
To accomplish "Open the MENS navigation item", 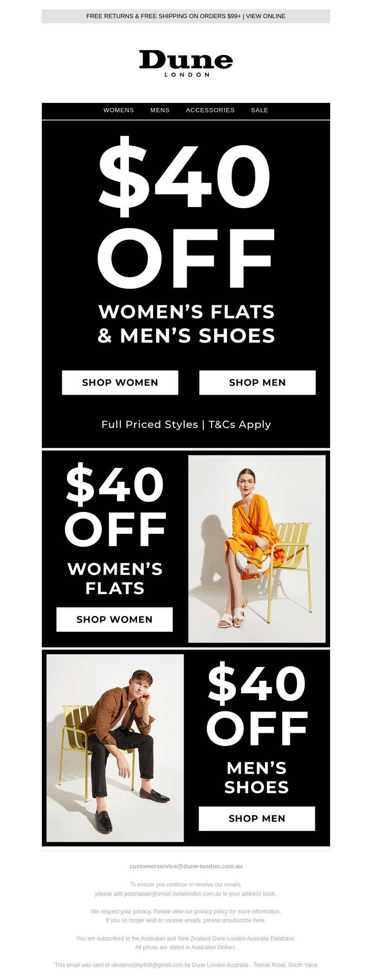I will point(160,110).
